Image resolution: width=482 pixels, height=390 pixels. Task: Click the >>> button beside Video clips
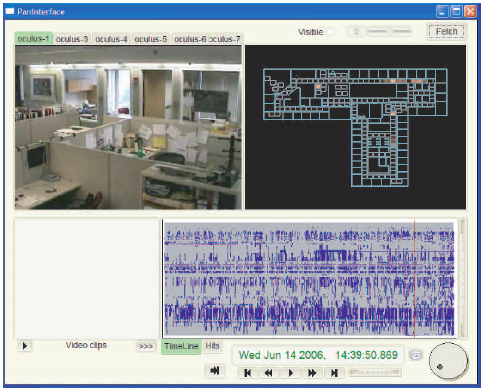pyautogui.click(x=146, y=346)
